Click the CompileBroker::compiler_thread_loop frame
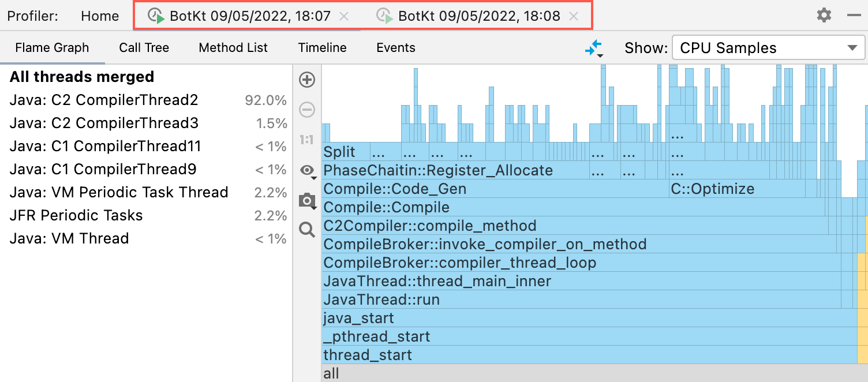 (581, 263)
